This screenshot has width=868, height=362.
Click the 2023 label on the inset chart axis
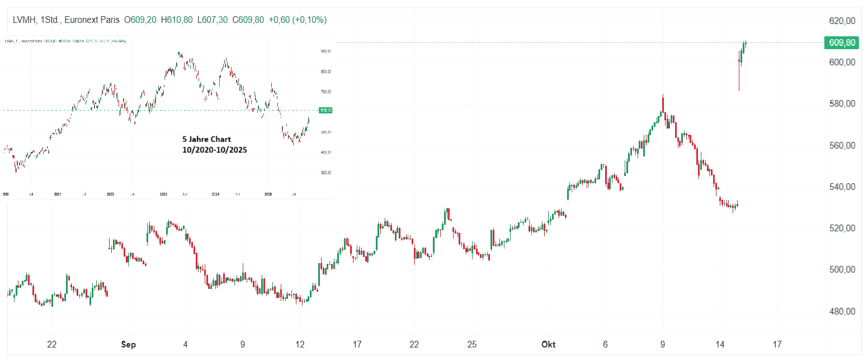pyautogui.click(x=163, y=194)
